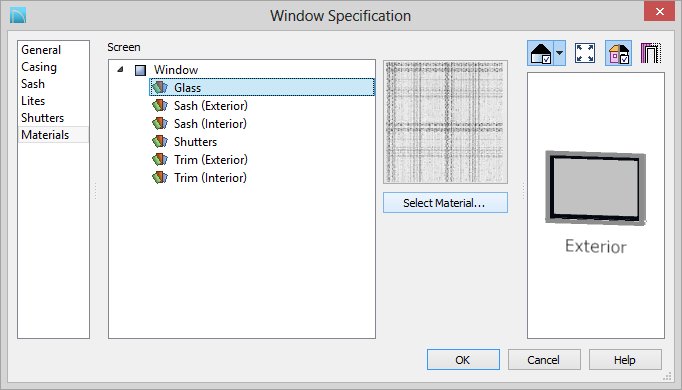The image size is (682, 390).
Task: Click the striped wall layers icon
Action: click(x=651, y=53)
